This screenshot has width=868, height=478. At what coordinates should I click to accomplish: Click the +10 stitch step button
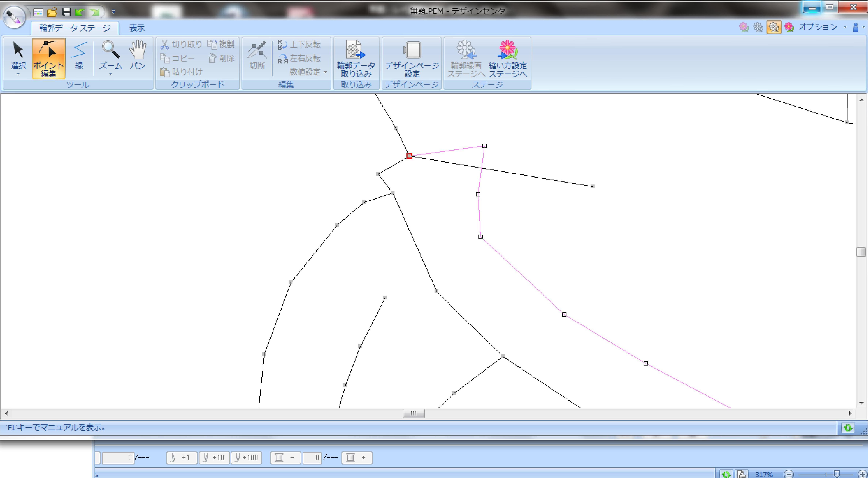tap(214, 457)
